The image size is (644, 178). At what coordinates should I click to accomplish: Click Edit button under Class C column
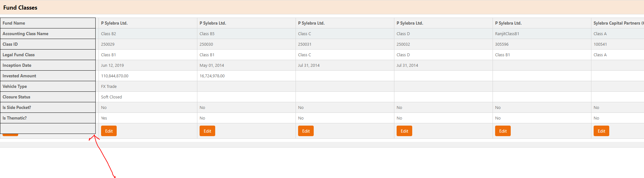(x=306, y=131)
